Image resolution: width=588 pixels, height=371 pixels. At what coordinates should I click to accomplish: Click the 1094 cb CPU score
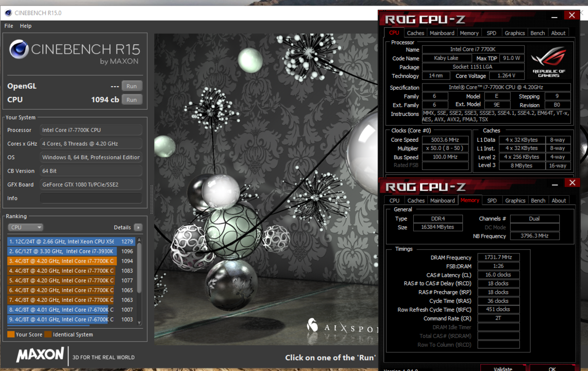(x=105, y=100)
